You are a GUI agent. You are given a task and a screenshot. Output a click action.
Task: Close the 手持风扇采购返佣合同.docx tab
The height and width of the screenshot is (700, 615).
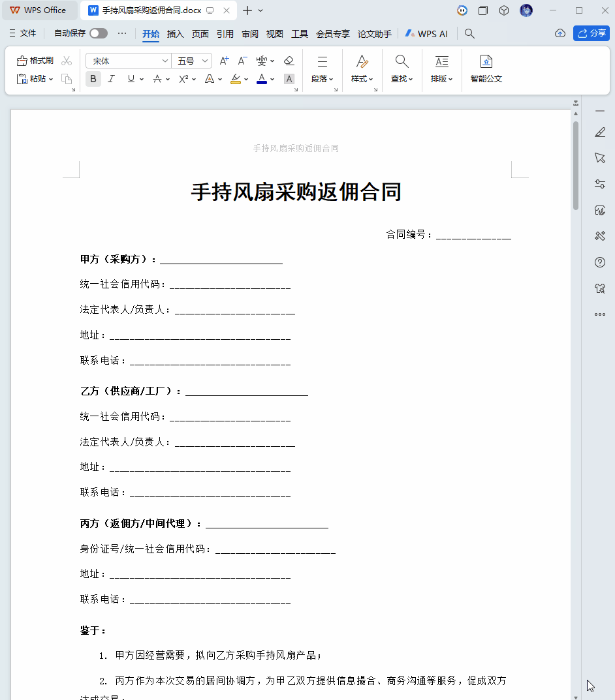coord(227,10)
